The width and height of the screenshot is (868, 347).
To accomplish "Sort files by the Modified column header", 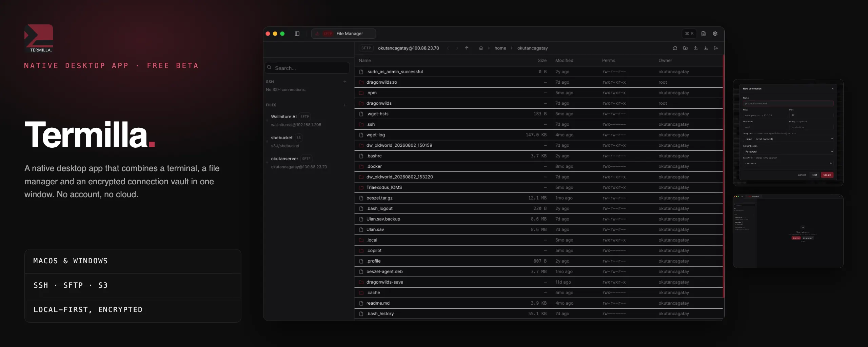I will coord(564,60).
